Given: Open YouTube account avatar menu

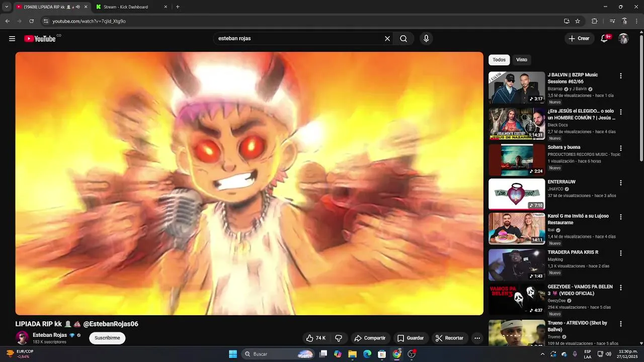Looking at the screenshot, I should tap(623, 39).
